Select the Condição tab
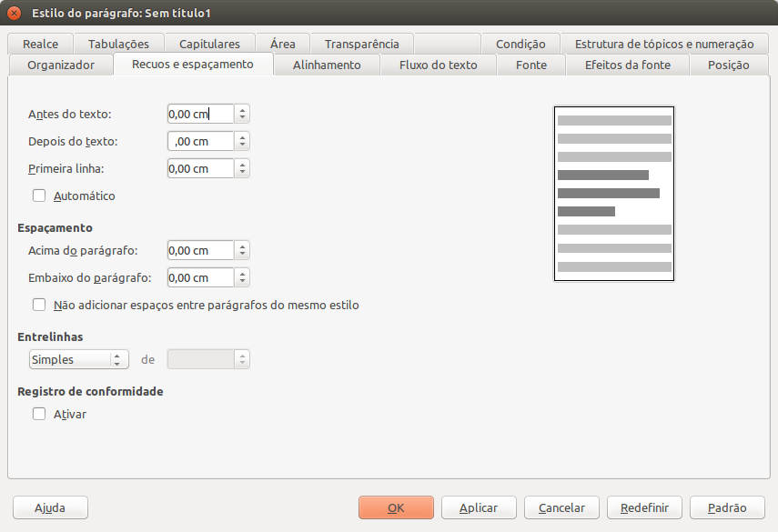The height and width of the screenshot is (532, 778). pyautogui.click(x=520, y=44)
